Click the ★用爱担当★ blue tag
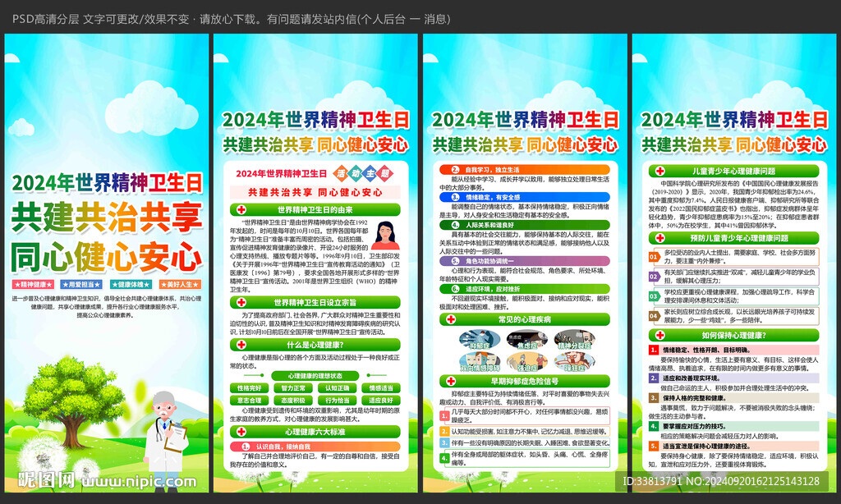Screen dimensions: 841x504 click(x=81, y=284)
